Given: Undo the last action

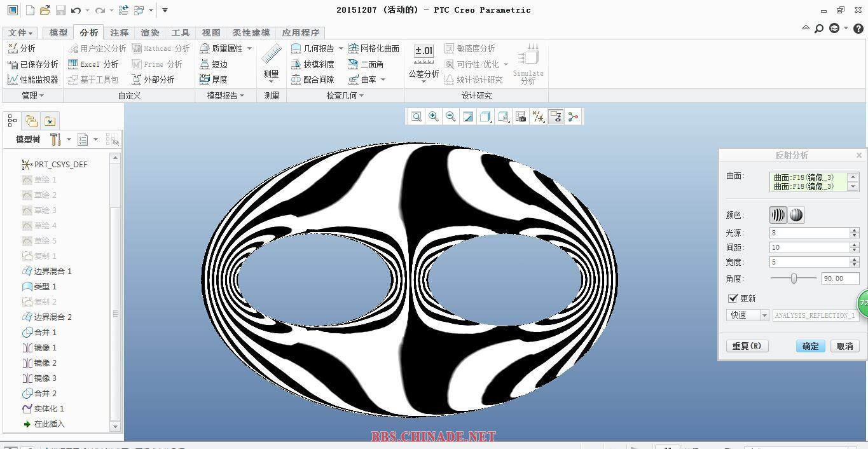Looking at the screenshot, I should pos(76,10).
